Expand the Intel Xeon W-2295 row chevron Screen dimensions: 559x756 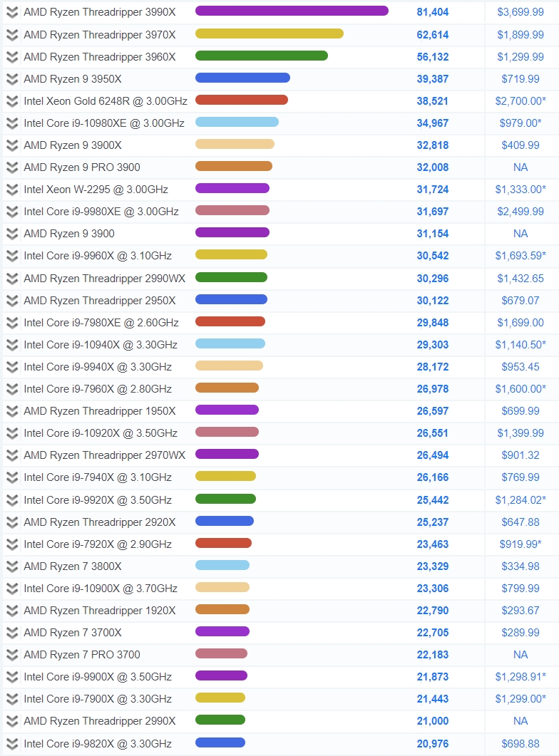[x=12, y=190]
